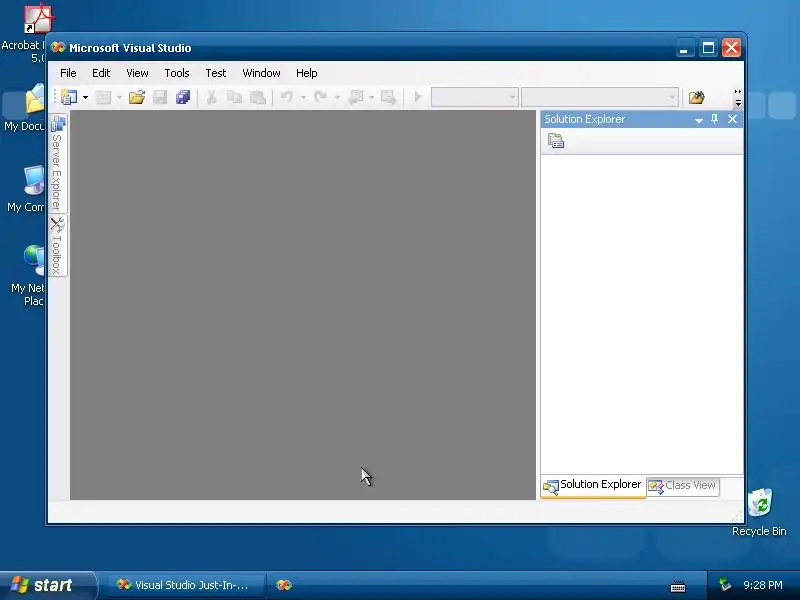Close the Solution Explorer panel
Viewport: 800px width, 600px height.
733,119
